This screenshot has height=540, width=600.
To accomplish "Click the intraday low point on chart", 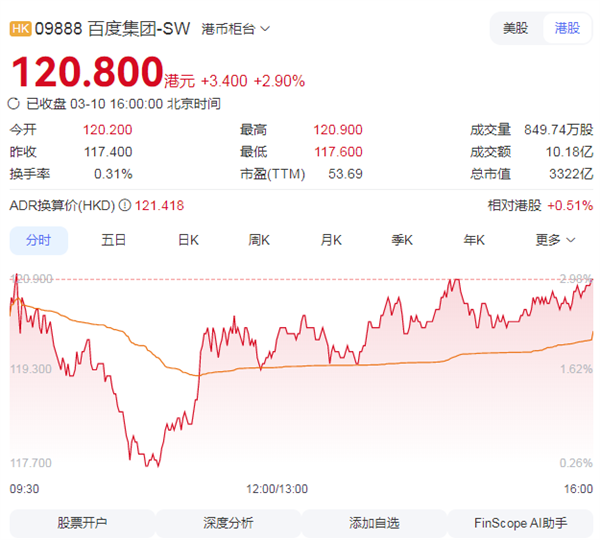I will (x=158, y=466).
